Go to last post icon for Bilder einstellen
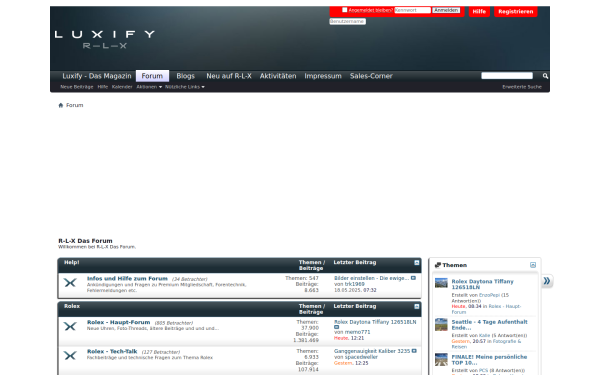The width and height of the screenshot is (600, 375). click(x=413, y=278)
